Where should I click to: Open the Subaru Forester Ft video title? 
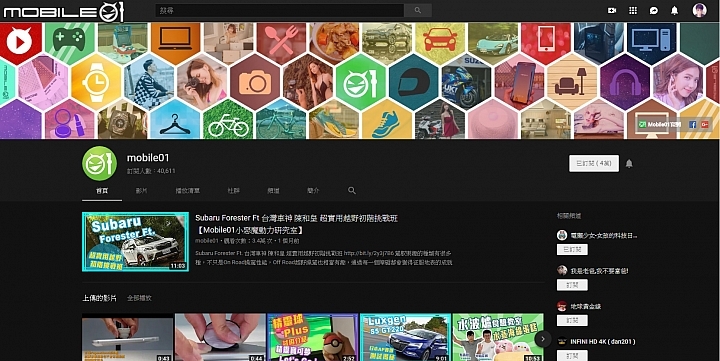[x=297, y=224]
